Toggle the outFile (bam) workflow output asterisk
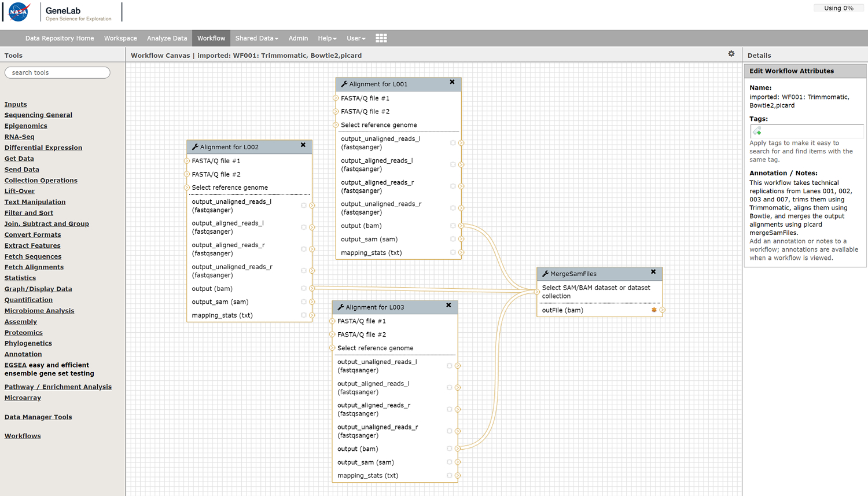This screenshot has height=496, width=868. pyautogui.click(x=654, y=310)
